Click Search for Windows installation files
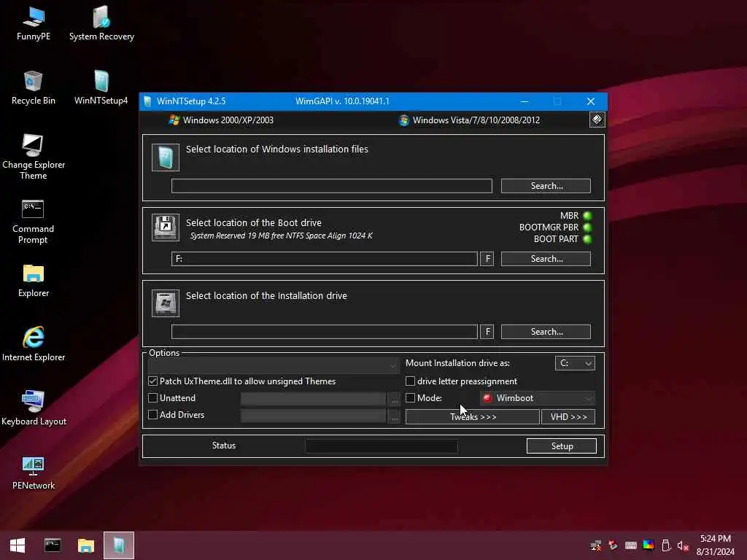Image resolution: width=747 pixels, height=560 pixels. click(546, 186)
